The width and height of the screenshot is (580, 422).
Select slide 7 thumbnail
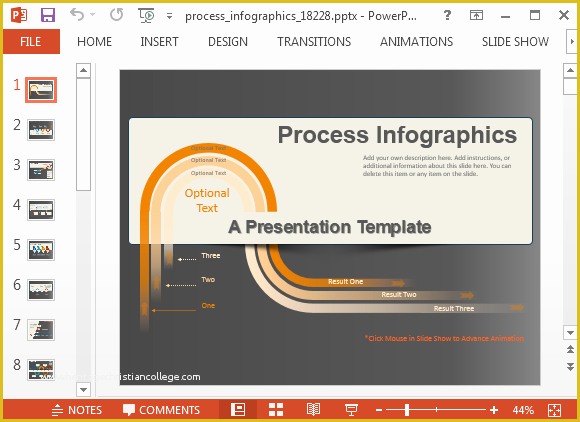coord(41,330)
